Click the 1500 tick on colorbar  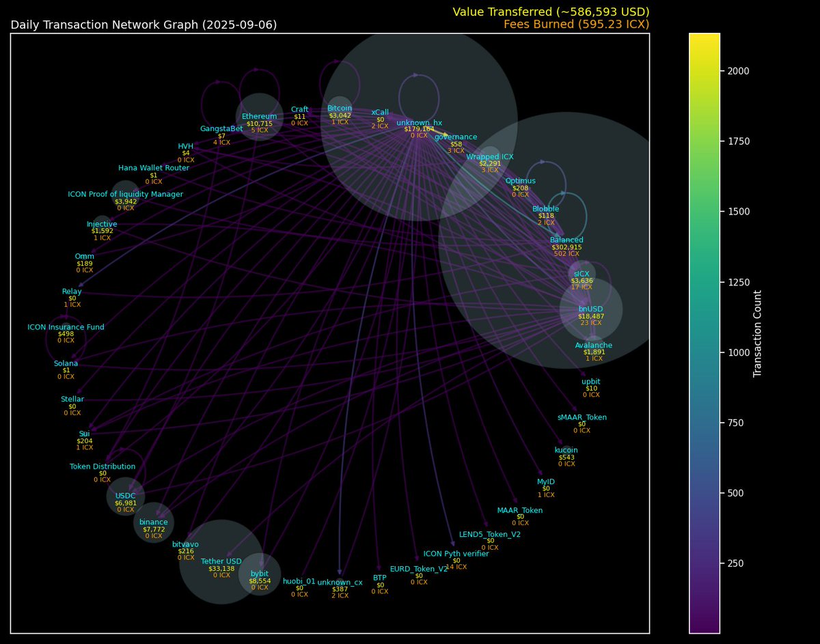739,211
